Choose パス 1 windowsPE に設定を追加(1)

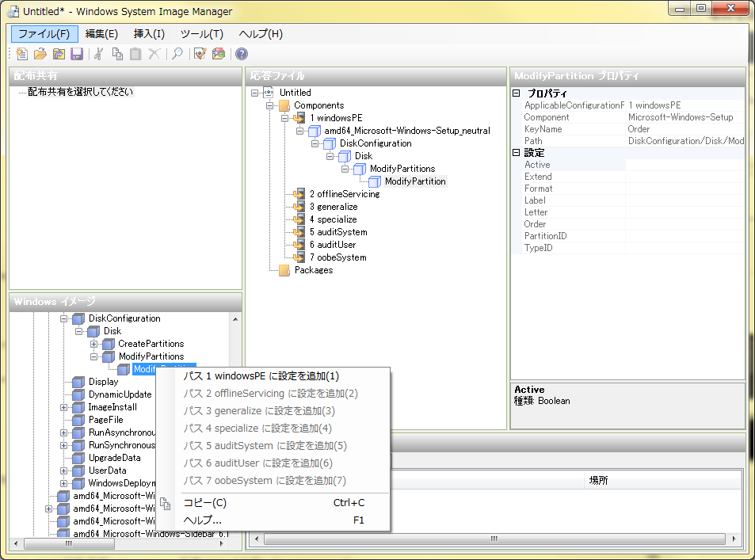(x=273, y=376)
